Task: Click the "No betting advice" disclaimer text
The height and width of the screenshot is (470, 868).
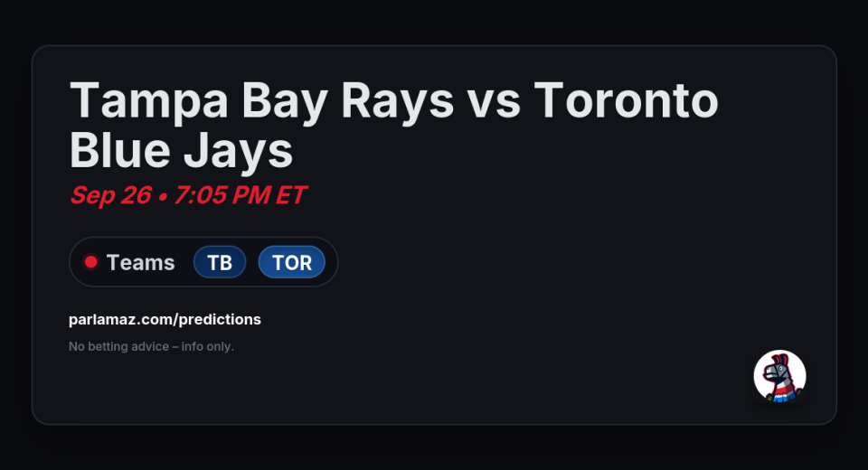Action: coord(118,346)
